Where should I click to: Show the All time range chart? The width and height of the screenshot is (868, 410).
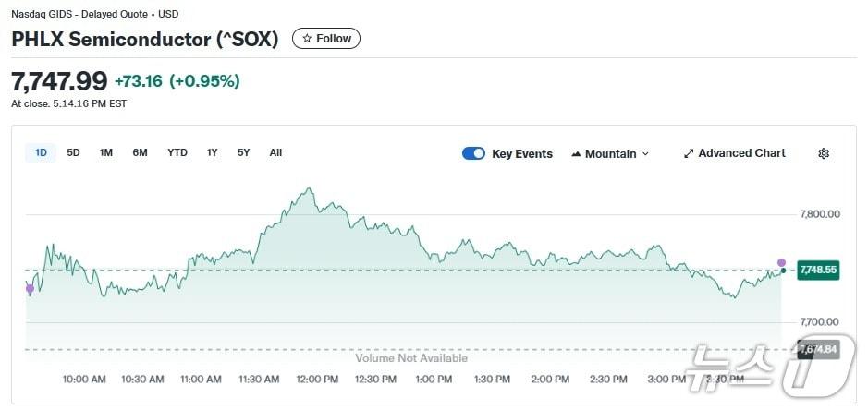275,153
